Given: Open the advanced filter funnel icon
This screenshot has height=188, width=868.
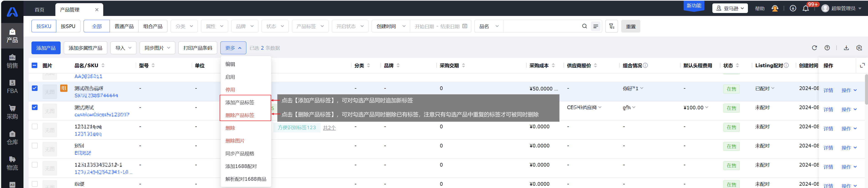Looking at the screenshot, I should pos(612,26).
